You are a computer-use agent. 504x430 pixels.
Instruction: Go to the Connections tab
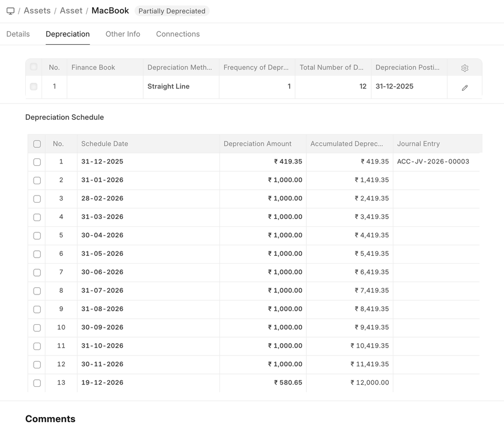(178, 34)
